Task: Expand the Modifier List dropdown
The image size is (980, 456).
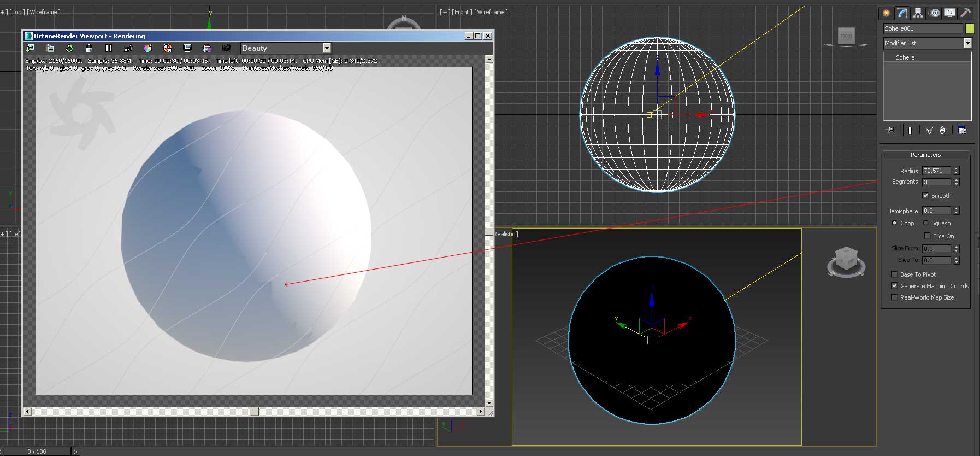Action: (967, 43)
